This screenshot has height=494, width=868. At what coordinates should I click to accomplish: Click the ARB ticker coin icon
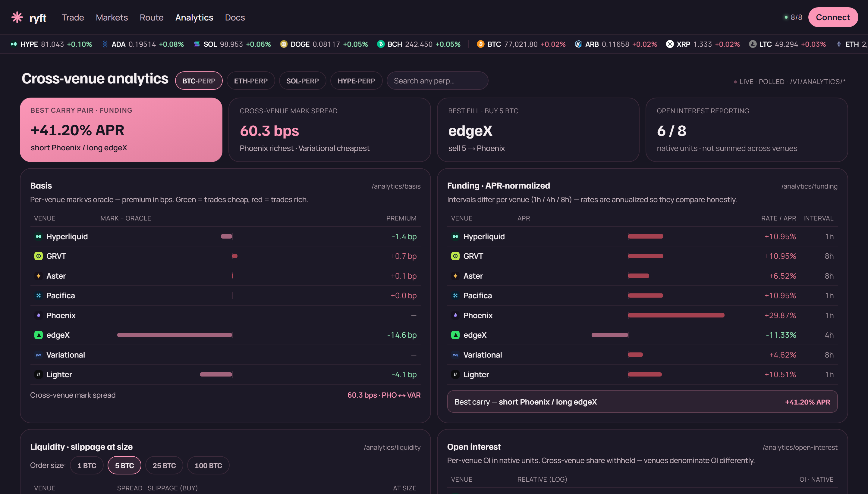578,44
